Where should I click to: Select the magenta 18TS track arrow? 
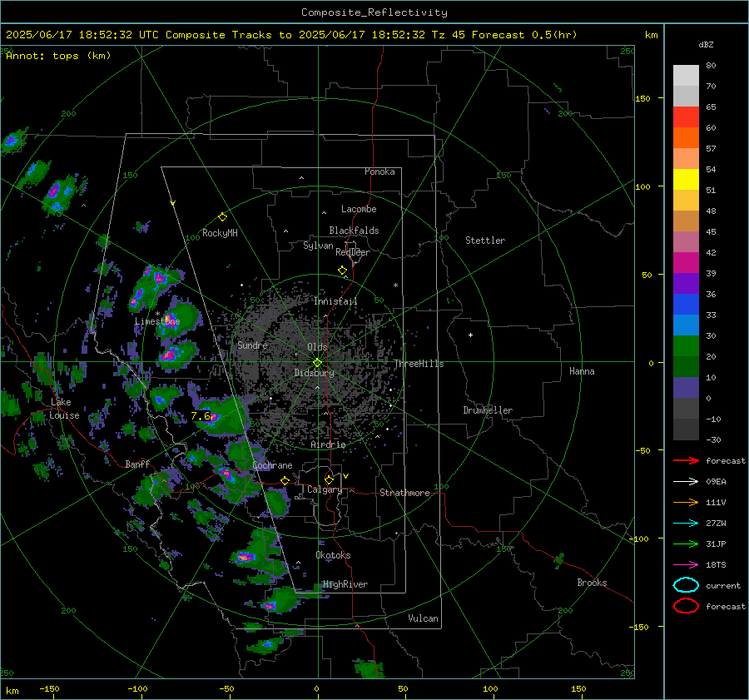[x=686, y=565]
